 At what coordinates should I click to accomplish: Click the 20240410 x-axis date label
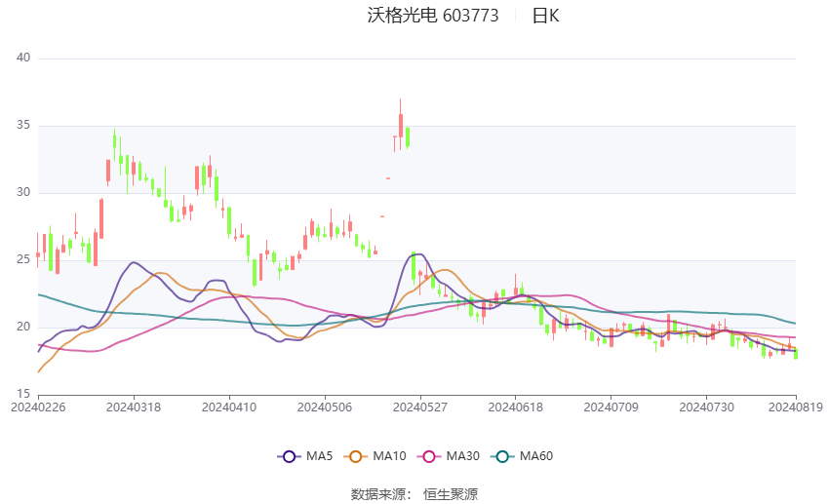(229, 407)
